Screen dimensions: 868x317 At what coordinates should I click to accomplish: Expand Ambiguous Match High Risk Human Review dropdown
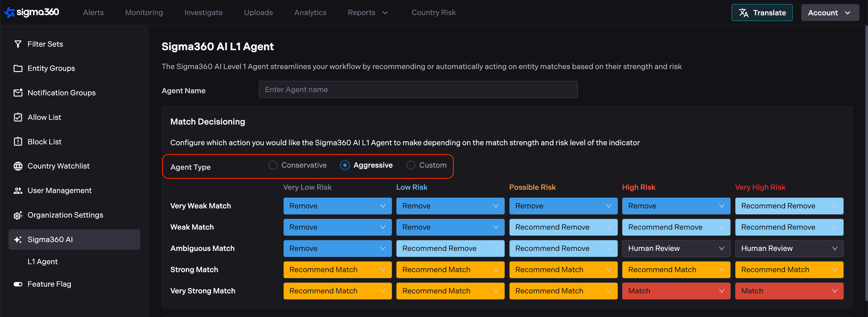pos(676,248)
